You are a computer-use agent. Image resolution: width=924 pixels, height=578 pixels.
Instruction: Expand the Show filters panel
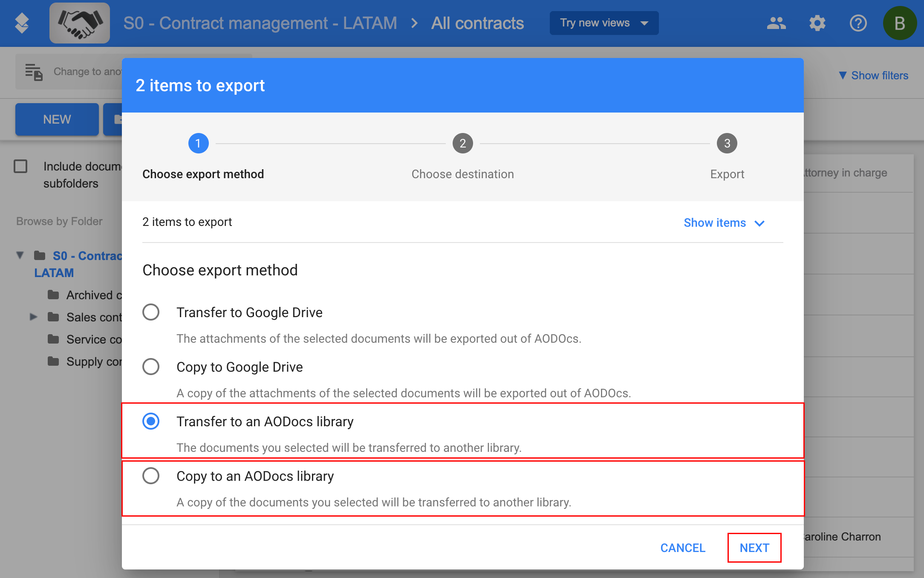[873, 75]
